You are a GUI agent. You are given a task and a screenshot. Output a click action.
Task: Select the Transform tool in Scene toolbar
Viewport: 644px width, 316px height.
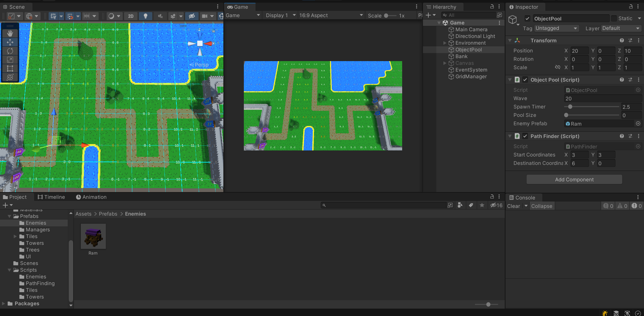tap(10, 77)
